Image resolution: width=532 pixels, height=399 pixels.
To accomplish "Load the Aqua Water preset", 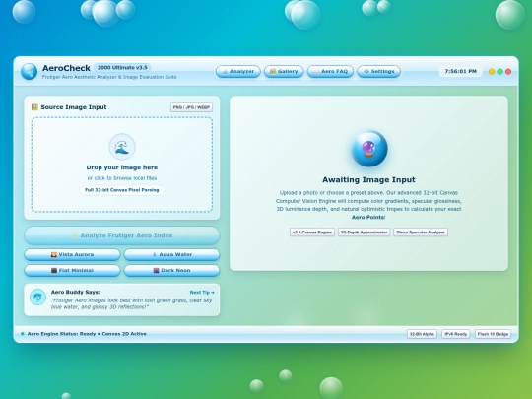I will 171,254.
